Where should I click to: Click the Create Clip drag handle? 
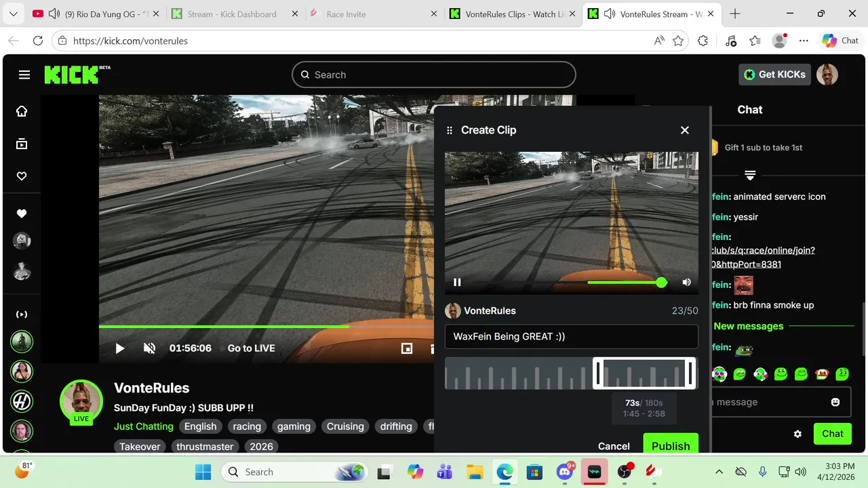[x=449, y=130]
